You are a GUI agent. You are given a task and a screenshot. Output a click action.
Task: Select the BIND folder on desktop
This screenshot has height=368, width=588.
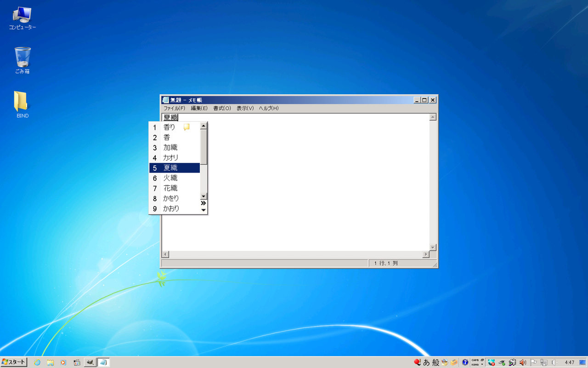(x=22, y=105)
